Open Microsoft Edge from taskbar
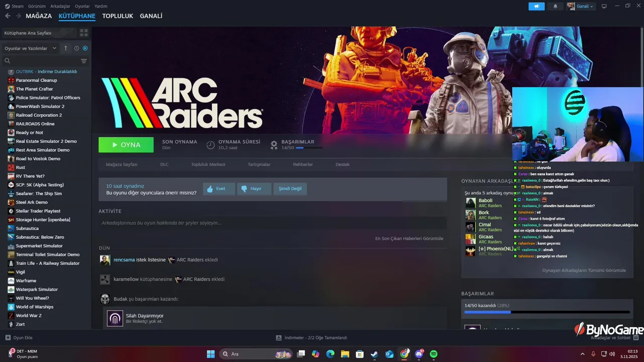The image size is (644, 362). [x=330, y=354]
